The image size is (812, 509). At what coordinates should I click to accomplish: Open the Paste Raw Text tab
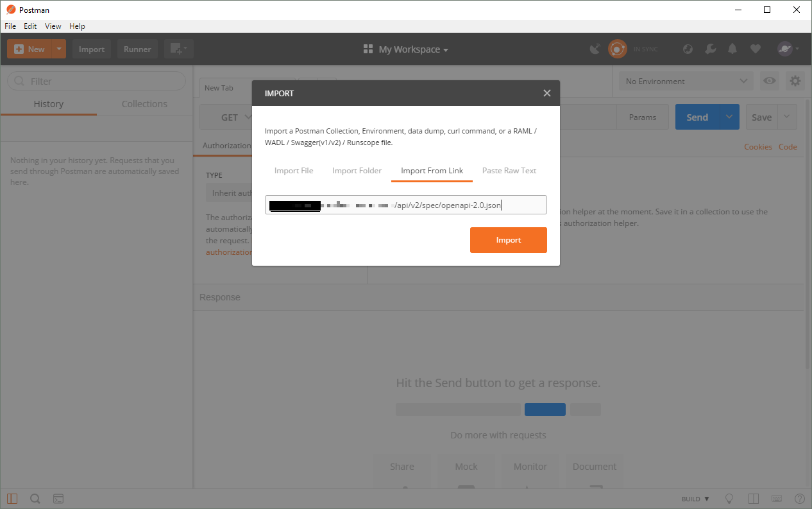coord(509,171)
